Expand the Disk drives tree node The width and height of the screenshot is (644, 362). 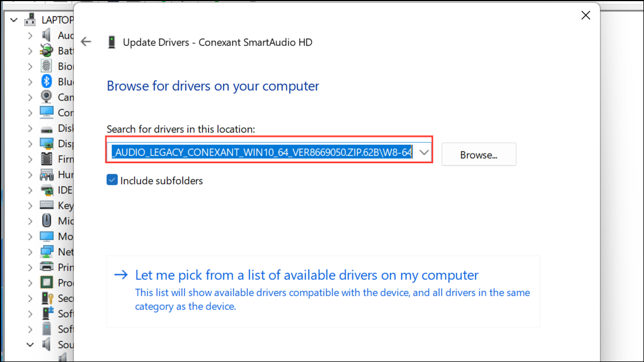point(30,128)
